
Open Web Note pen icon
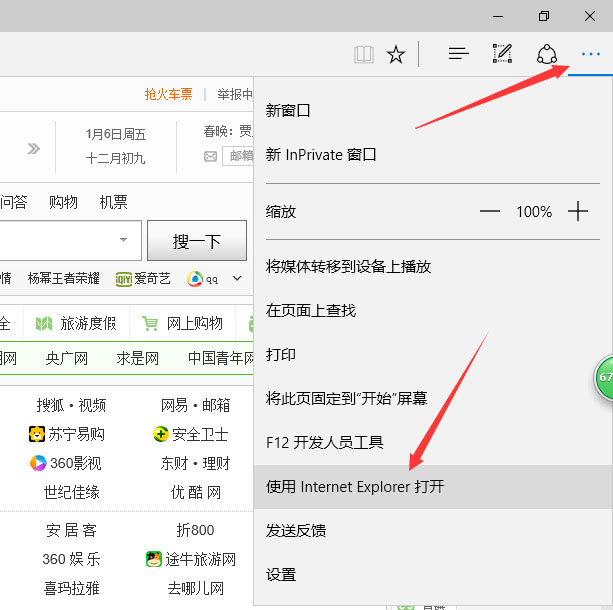click(502, 54)
